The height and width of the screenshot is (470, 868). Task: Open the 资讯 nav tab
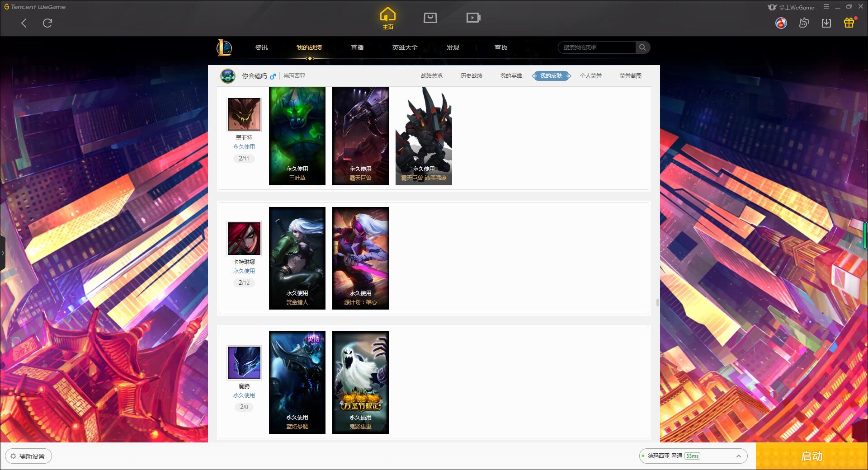pos(261,47)
